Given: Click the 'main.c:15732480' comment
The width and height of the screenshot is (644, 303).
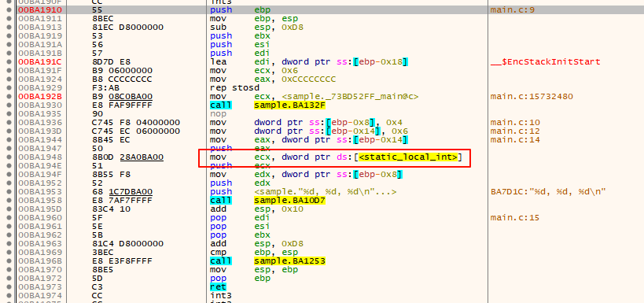Looking at the screenshot, I should coord(532,97).
